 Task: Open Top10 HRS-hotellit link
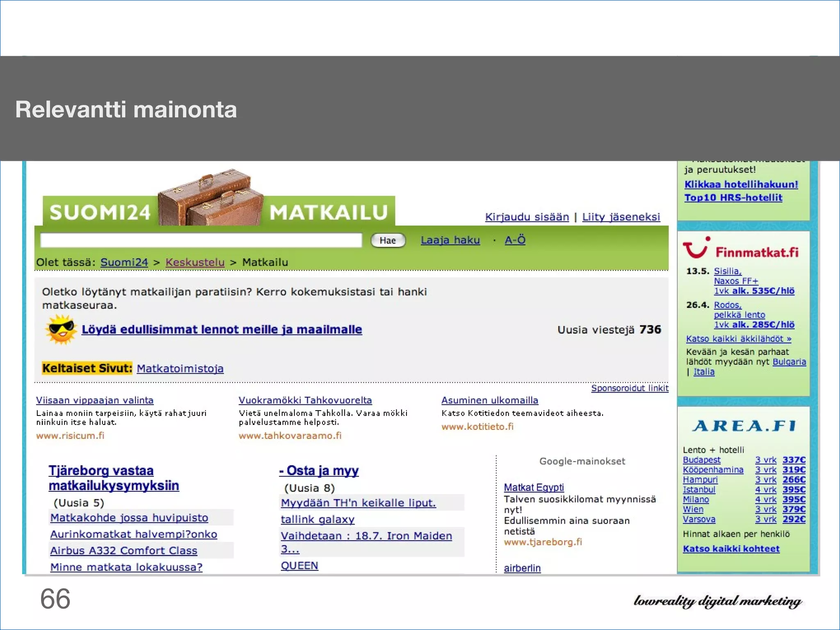[x=733, y=198]
